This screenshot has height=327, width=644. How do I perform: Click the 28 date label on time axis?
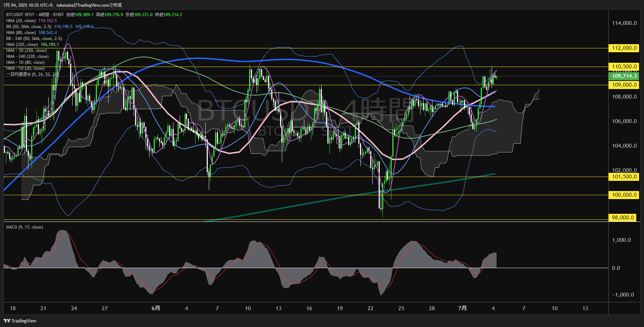pos(432,308)
